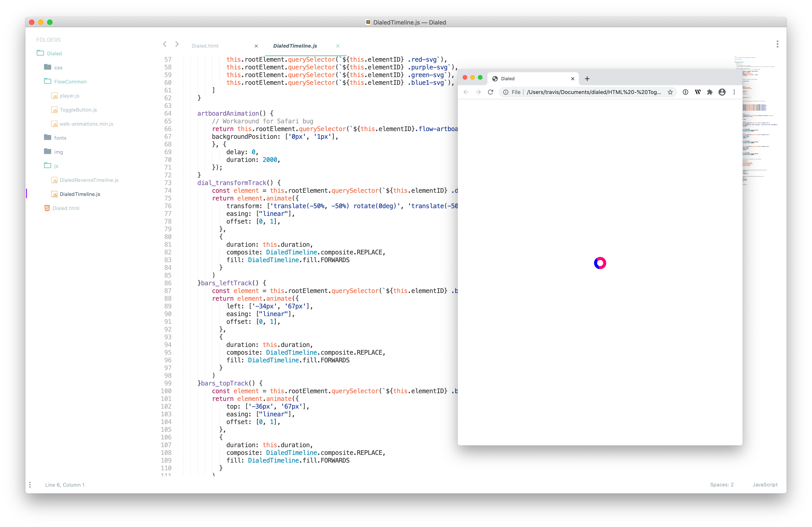Image resolution: width=812 pixels, height=527 pixels.
Task: Click the css folder icon
Action: pyautogui.click(x=47, y=67)
